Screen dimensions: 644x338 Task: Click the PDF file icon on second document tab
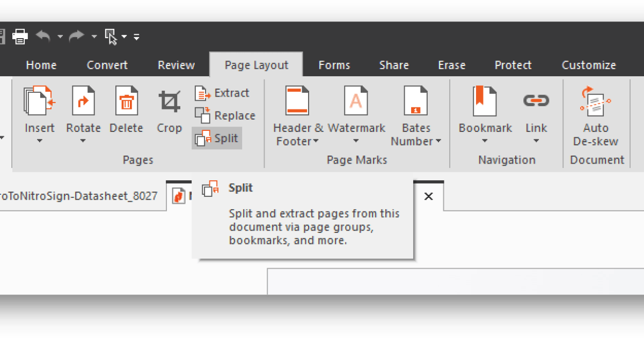point(178,196)
